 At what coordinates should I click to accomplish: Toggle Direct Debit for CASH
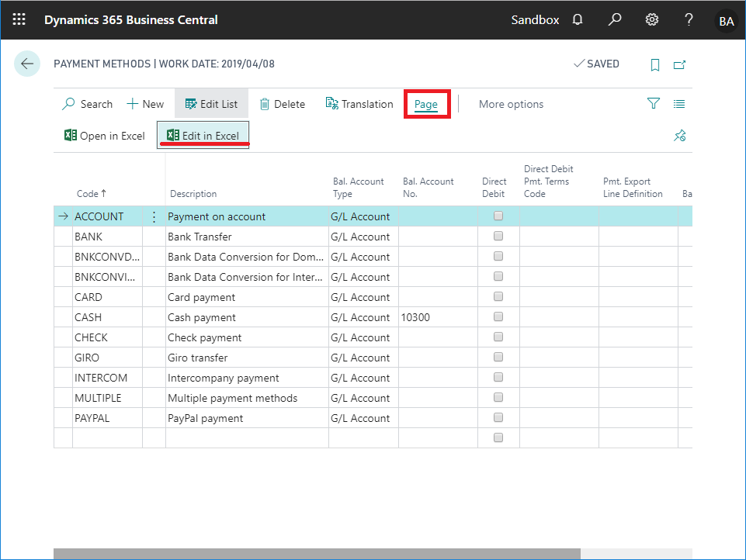tap(498, 316)
